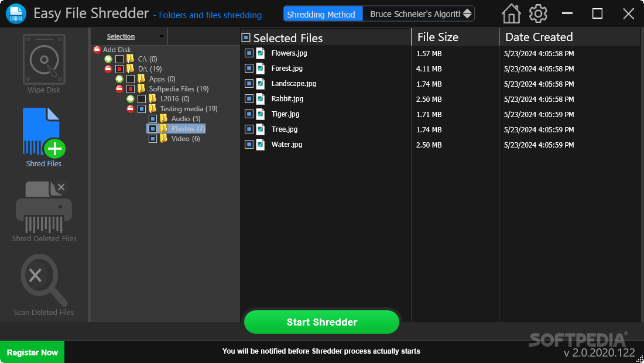Image resolution: width=644 pixels, height=363 pixels.
Task: Sort by the File Size column header
Action: tap(438, 37)
